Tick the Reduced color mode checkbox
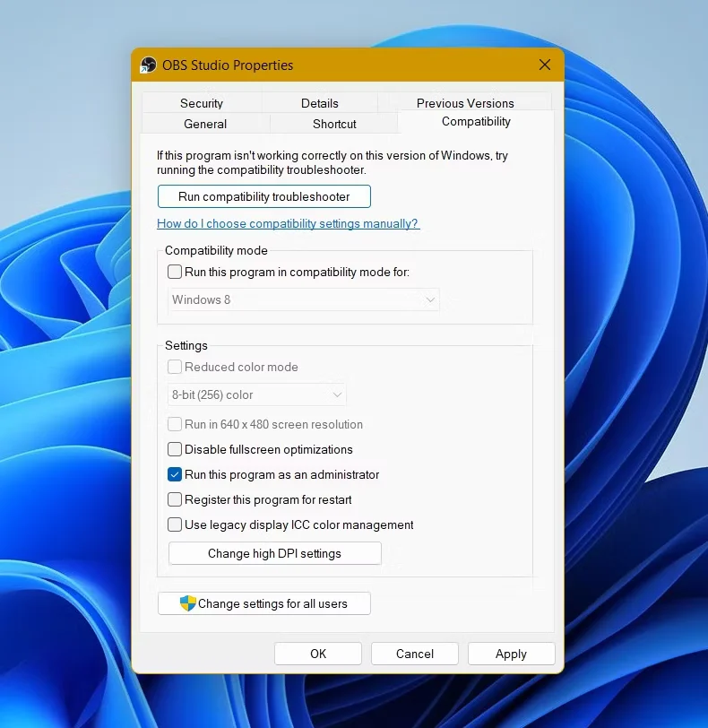The height and width of the screenshot is (728, 708). coord(175,367)
